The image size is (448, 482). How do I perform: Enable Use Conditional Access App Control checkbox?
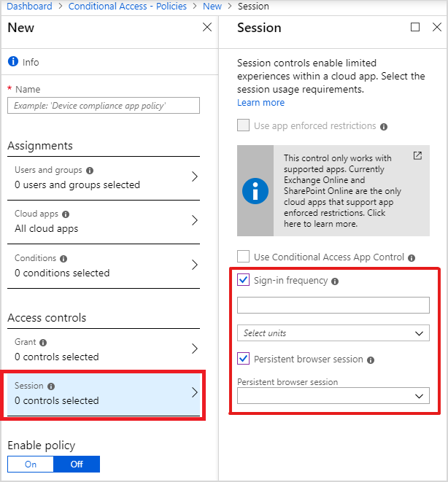click(244, 257)
